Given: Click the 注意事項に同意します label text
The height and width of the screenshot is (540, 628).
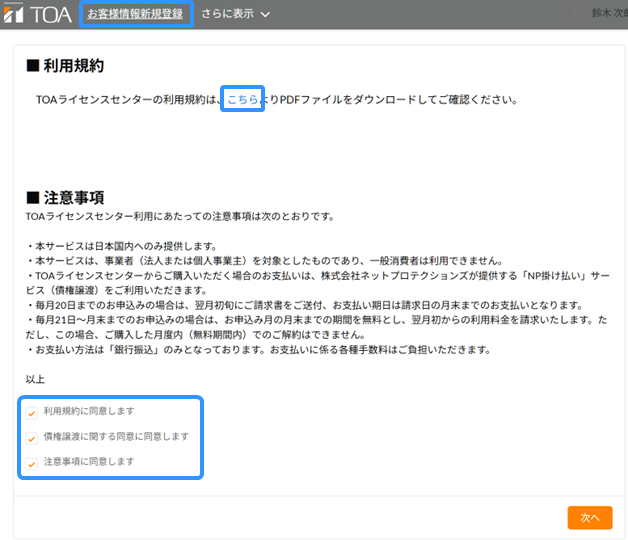Looking at the screenshot, I should click(89, 462).
